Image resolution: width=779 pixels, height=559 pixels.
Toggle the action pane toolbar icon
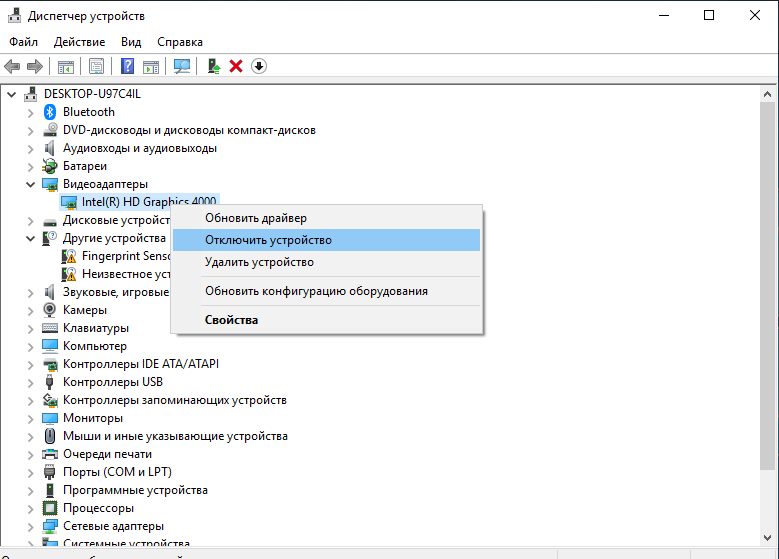click(151, 66)
